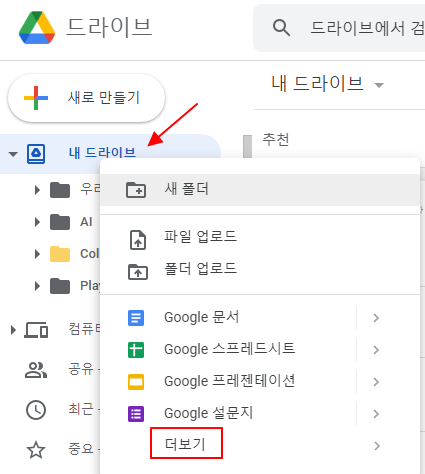Open the 내 드라이브 header dropdown arrow
The width and height of the screenshot is (425, 474).
[x=379, y=85]
